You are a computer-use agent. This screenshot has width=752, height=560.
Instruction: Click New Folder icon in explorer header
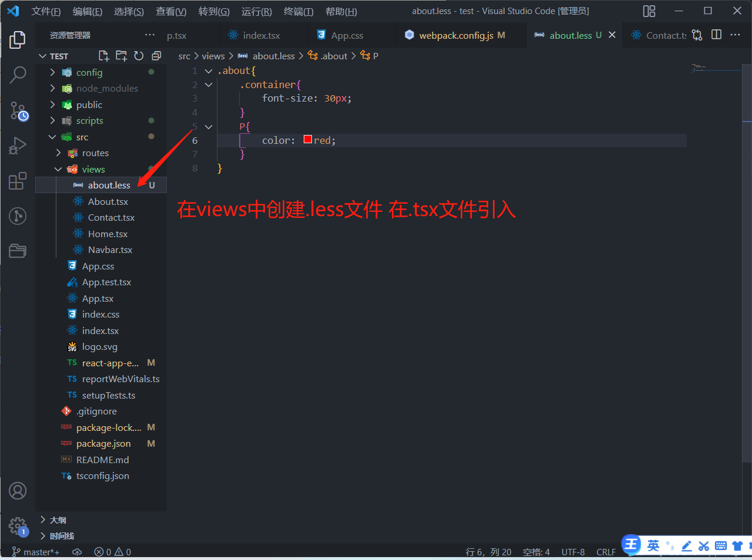(x=121, y=56)
